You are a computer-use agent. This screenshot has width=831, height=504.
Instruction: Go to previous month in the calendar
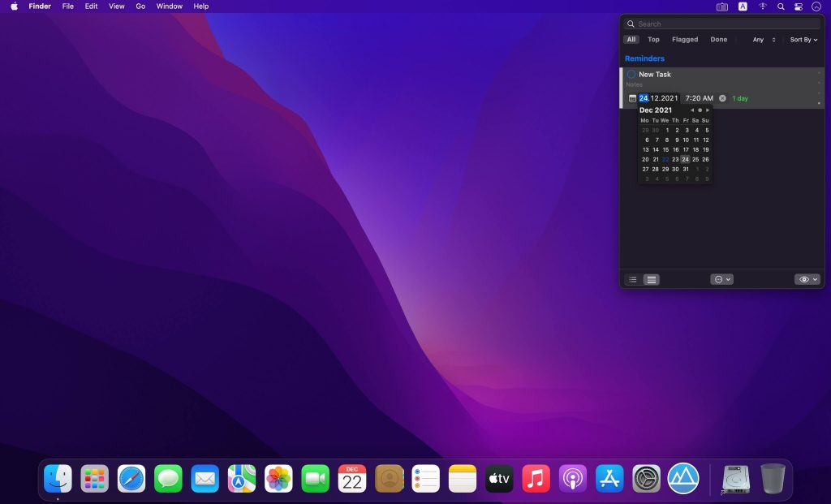click(x=692, y=110)
